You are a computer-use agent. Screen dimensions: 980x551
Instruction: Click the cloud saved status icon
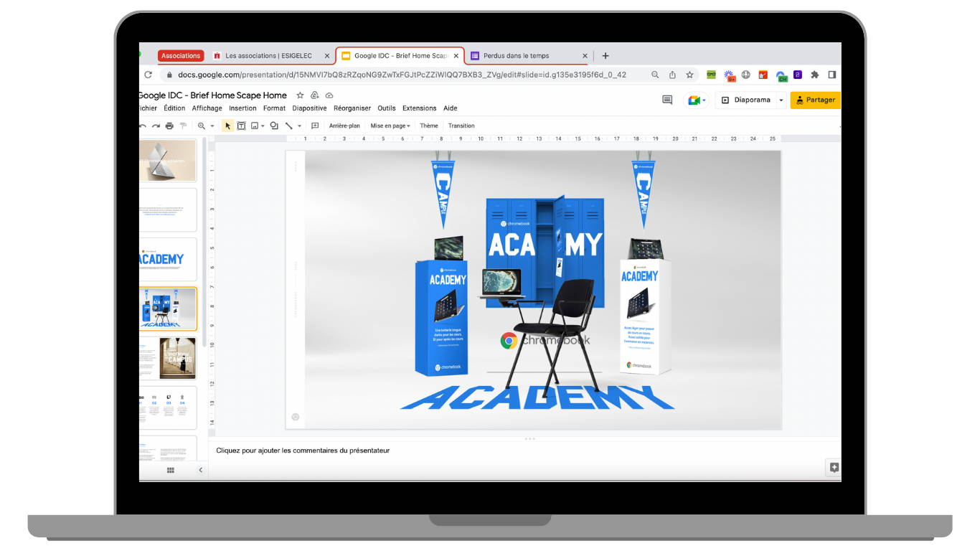(x=329, y=95)
